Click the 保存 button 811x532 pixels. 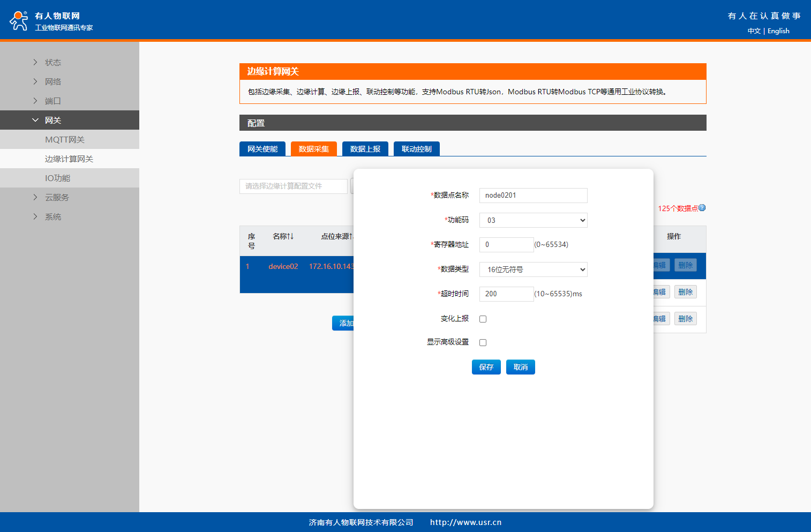point(486,367)
